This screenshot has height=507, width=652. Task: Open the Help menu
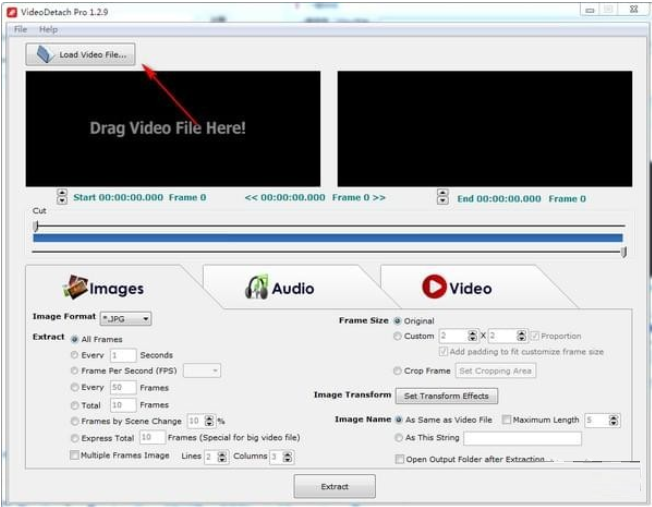tap(48, 30)
